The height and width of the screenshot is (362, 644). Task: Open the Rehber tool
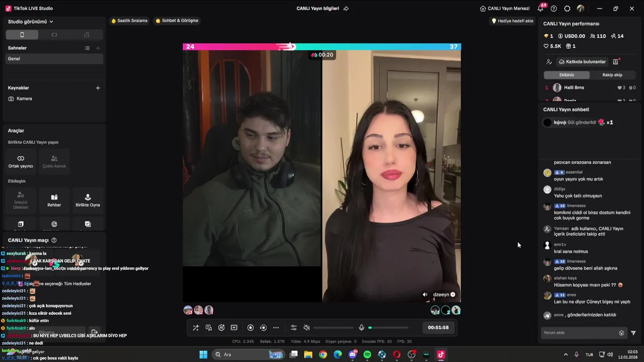(x=54, y=201)
